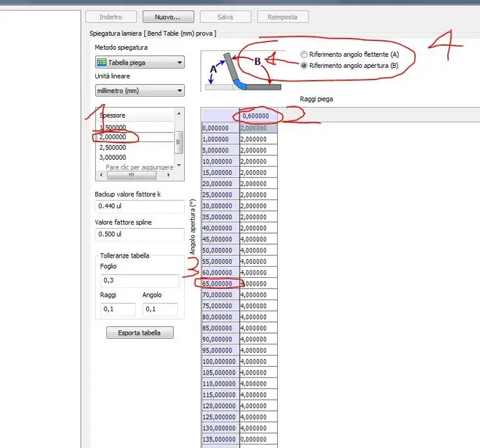Click value cell in 20,000000 row

click(x=258, y=183)
